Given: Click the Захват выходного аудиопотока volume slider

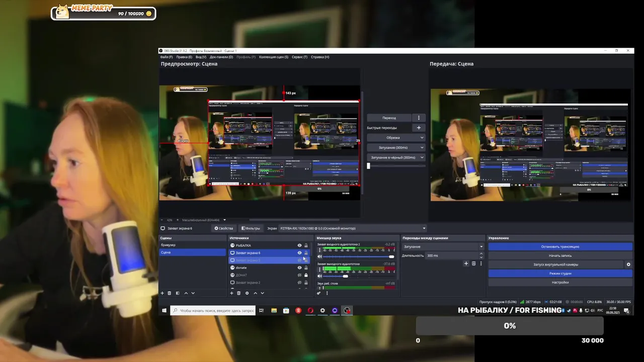Looking at the screenshot, I should (x=359, y=276).
